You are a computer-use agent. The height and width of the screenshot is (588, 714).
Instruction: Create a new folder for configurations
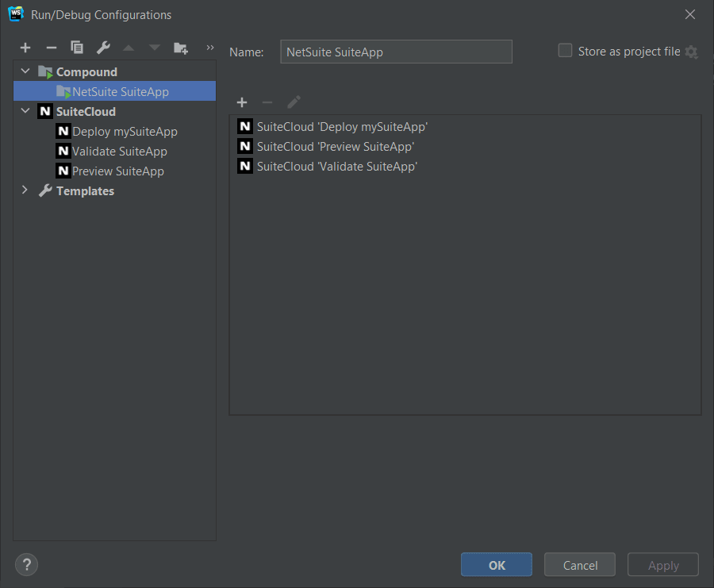coord(181,48)
